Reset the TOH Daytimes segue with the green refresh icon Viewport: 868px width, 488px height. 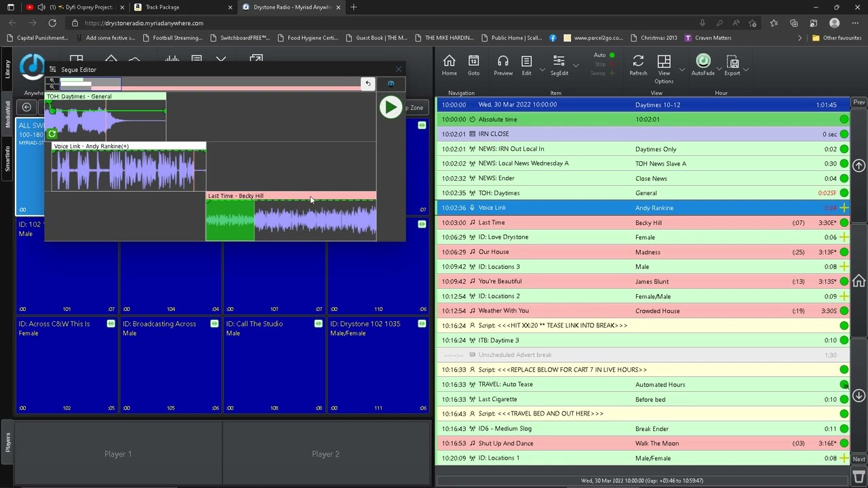[x=52, y=134]
